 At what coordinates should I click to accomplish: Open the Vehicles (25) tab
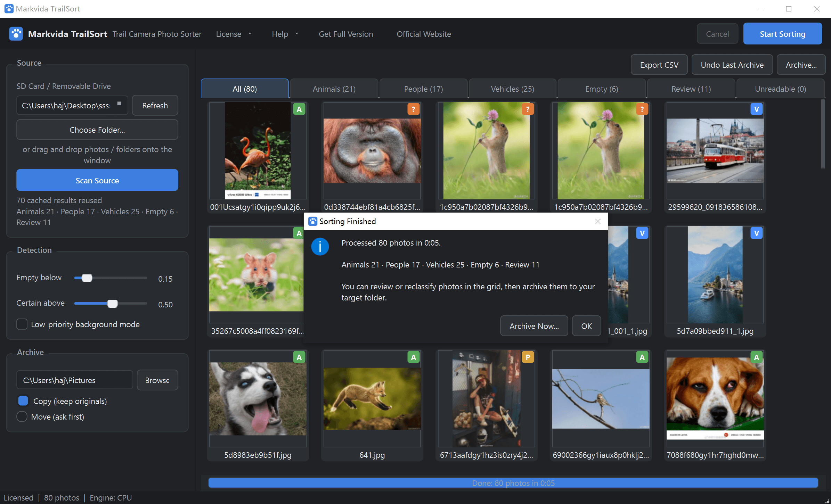coord(513,89)
